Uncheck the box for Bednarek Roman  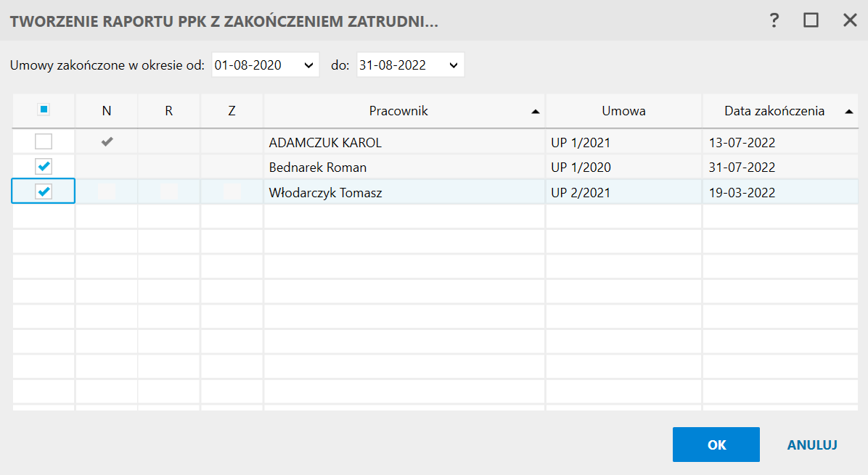(x=44, y=167)
